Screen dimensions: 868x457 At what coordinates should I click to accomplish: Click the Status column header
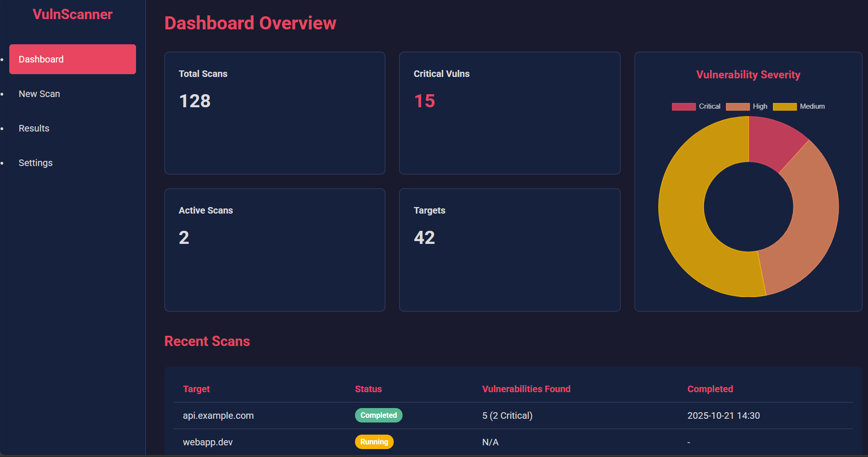point(369,389)
